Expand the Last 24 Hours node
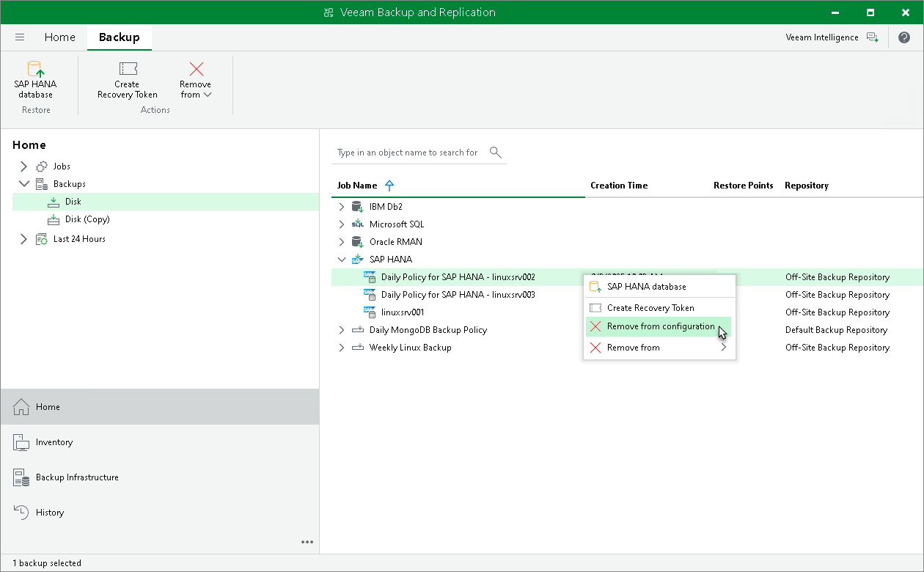924x572 pixels. point(23,239)
